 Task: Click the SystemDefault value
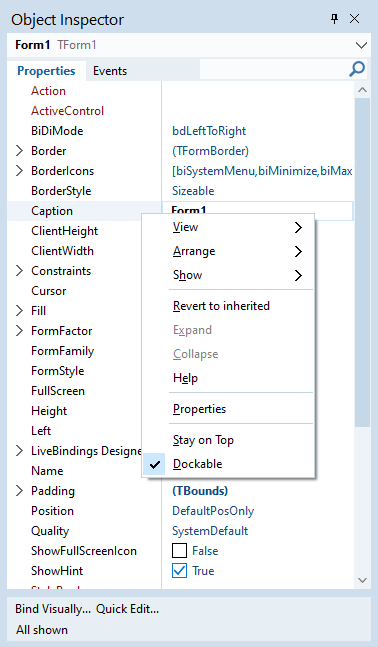tap(210, 531)
